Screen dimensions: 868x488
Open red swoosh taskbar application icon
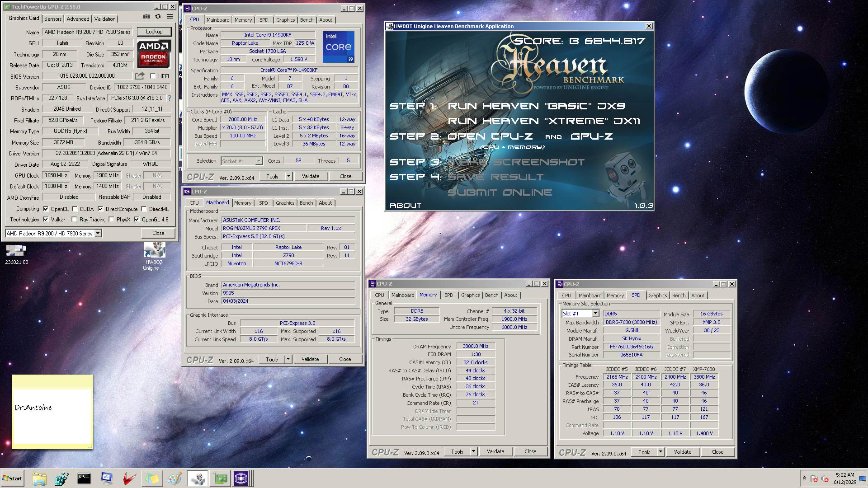(x=129, y=479)
